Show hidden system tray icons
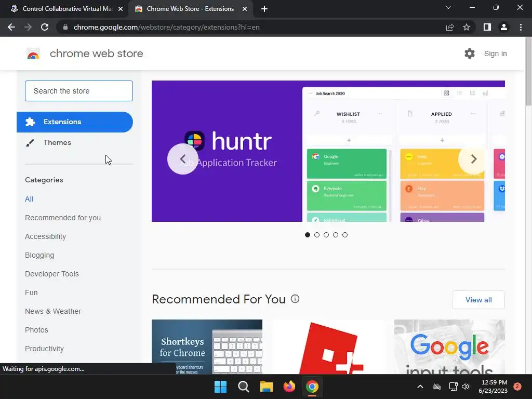 coord(420,387)
